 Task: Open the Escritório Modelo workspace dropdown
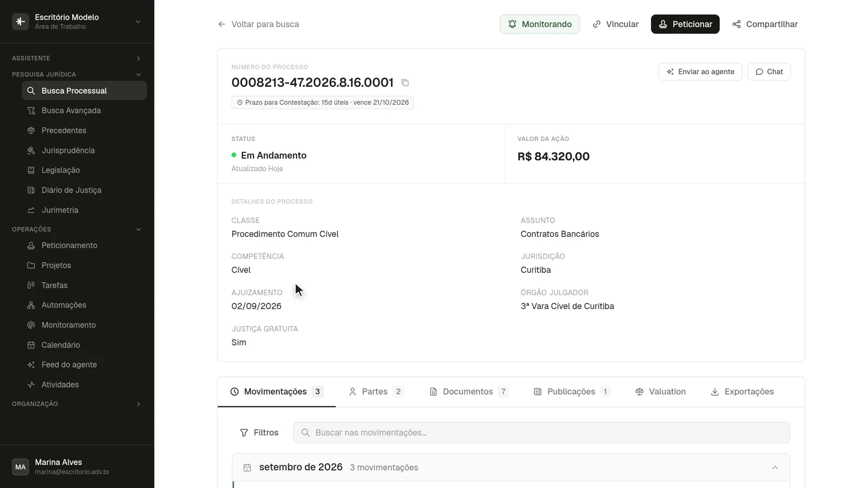pos(77,22)
